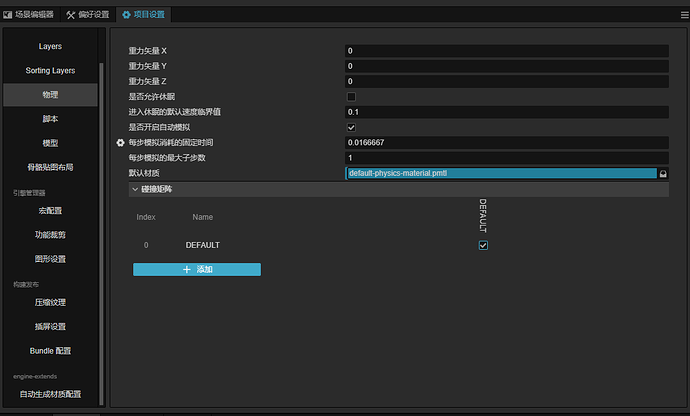This screenshot has height=416, width=690.
Task: Click the index 0 cell
Action: point(146,245)
